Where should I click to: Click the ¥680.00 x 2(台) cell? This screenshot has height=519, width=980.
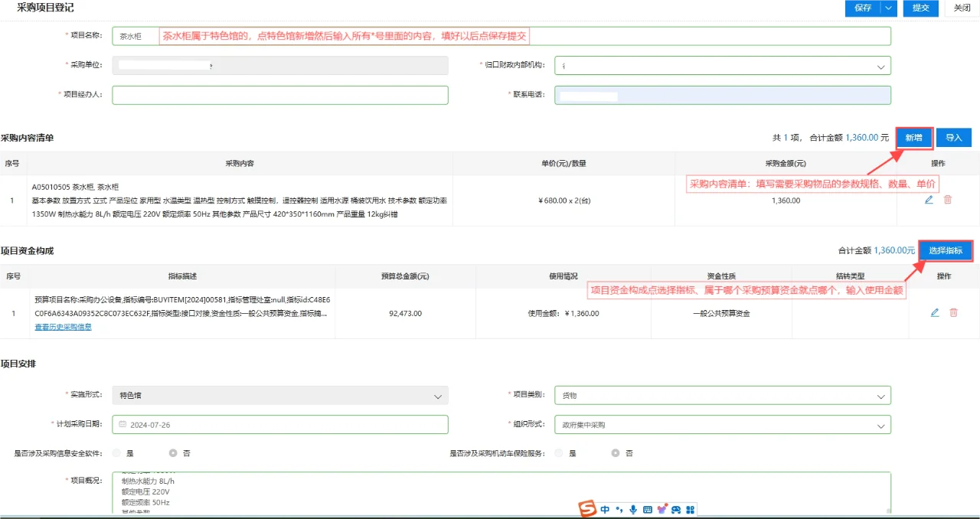click(564, 201)
